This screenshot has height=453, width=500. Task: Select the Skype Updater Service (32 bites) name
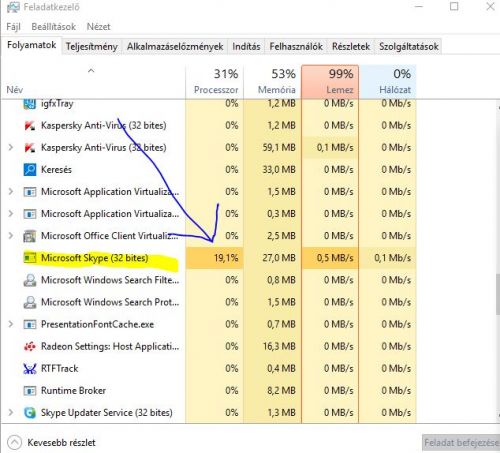[x=107, y=413]
